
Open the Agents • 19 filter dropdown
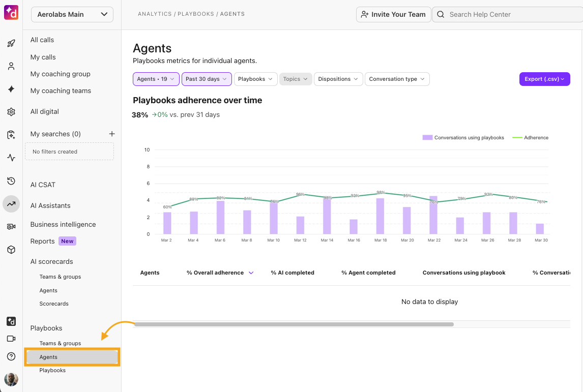pyautogui.click(x=156, y=79)
